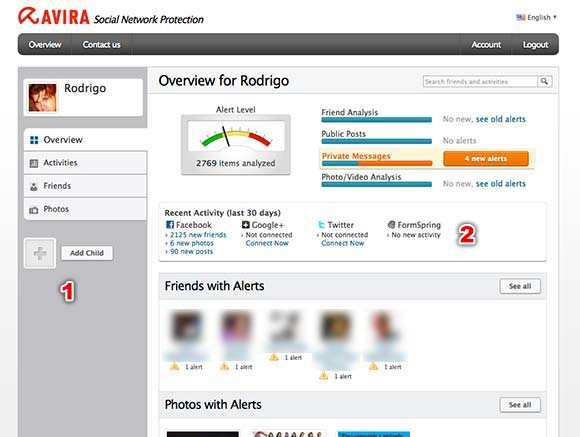
Task: Select the Friends sidebar tab
Action: coord(85,186)
